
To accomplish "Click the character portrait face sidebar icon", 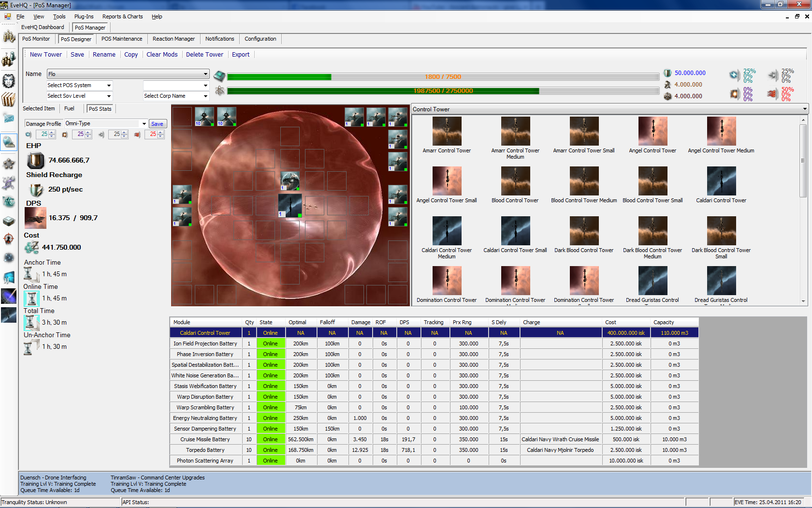I will tap(9, 80).
